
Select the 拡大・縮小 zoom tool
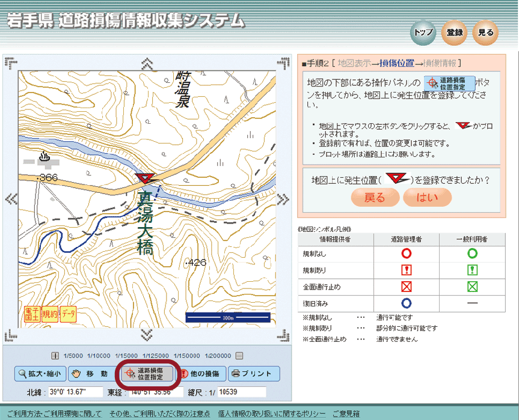click(40, 374)
